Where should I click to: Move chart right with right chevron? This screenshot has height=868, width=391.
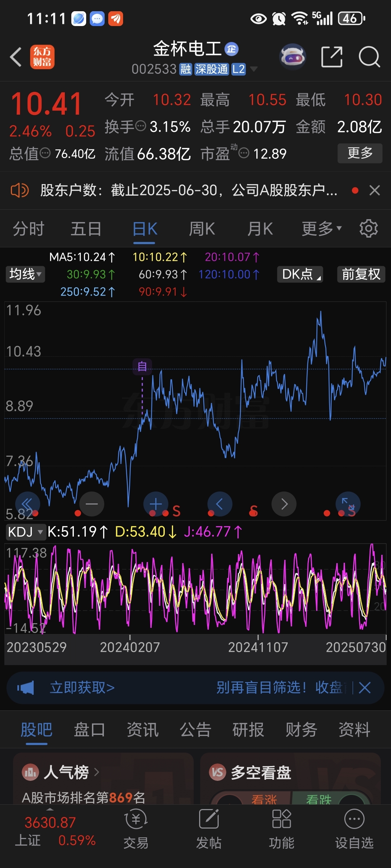pos(284,504)
